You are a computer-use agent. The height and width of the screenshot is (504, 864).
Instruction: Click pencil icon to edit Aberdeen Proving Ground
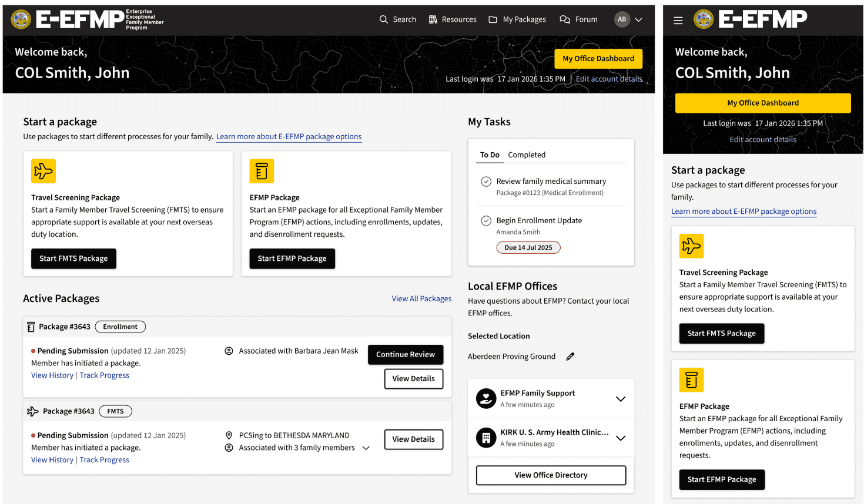570,357
